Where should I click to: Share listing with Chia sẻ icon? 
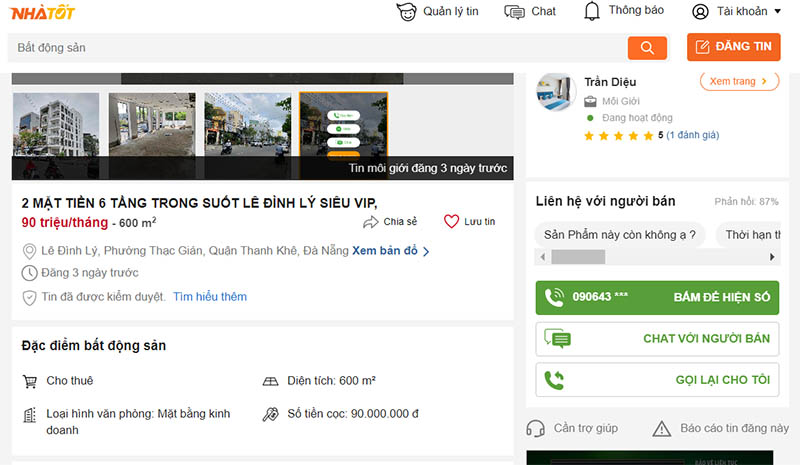coord(390,222)
